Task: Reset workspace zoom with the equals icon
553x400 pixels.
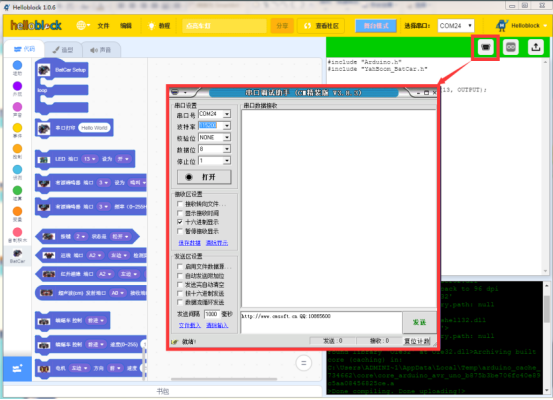Action: 304,363
